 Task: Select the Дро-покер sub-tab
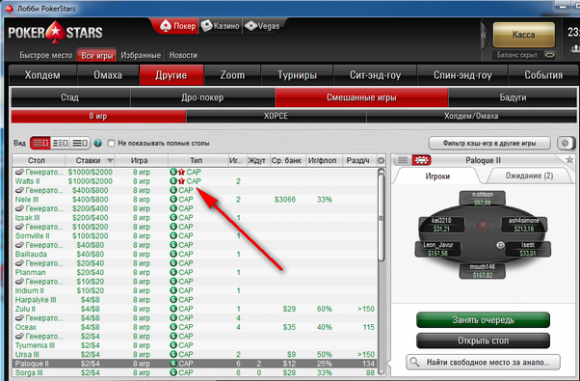coord(202,97)
